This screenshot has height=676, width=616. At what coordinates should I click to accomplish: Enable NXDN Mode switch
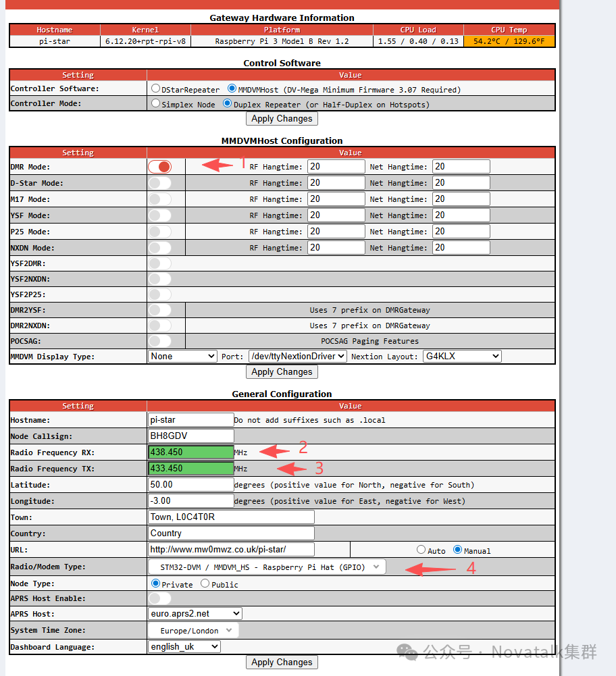point(160,248)
